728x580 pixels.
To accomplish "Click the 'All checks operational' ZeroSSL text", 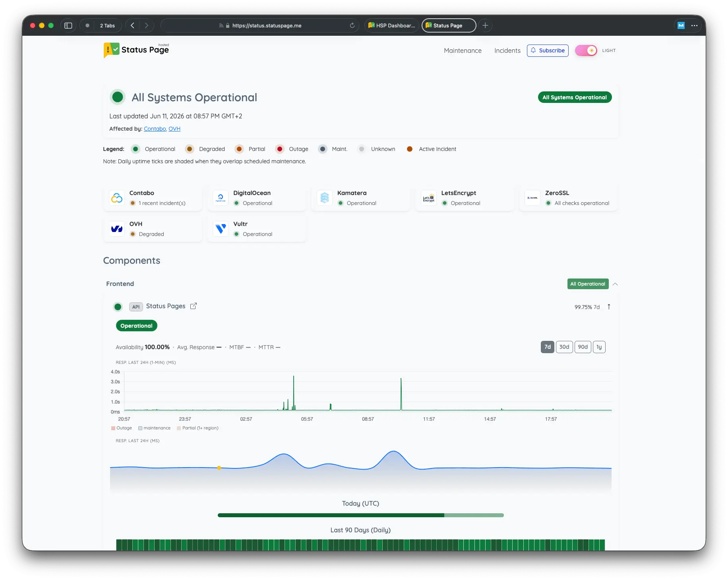I will pyautogui.click(x=582, y=203).
